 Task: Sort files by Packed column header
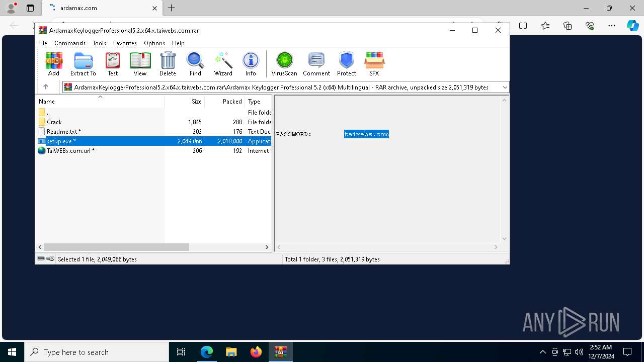(x=225, y=101)
